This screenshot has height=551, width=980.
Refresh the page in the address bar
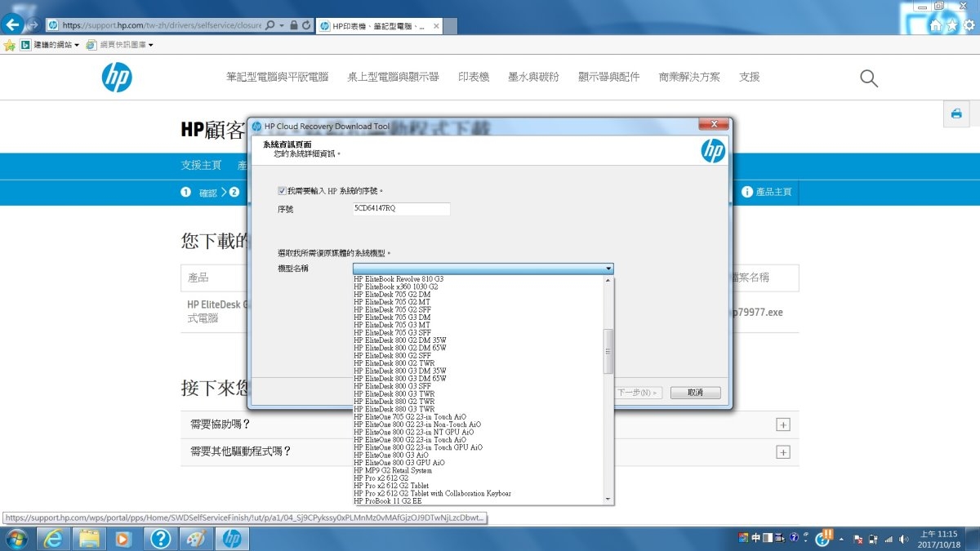306,25
